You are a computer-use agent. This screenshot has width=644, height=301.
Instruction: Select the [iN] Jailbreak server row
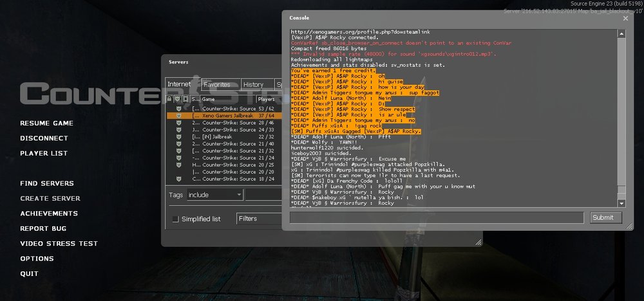(x=224, y=136)
